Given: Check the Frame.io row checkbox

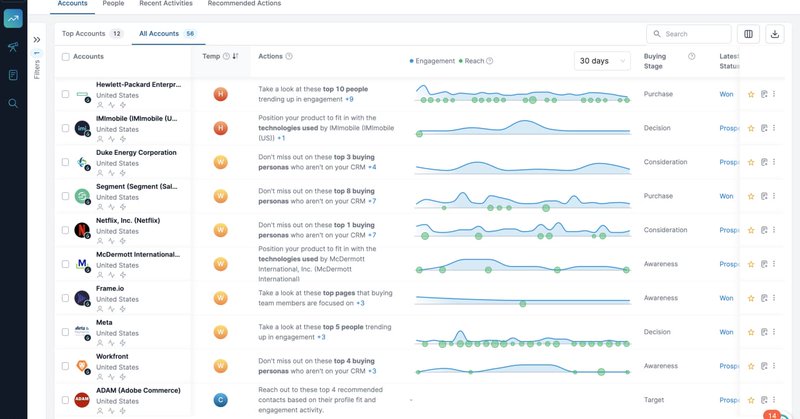Looking at the screenshot, I should (65, 298).
